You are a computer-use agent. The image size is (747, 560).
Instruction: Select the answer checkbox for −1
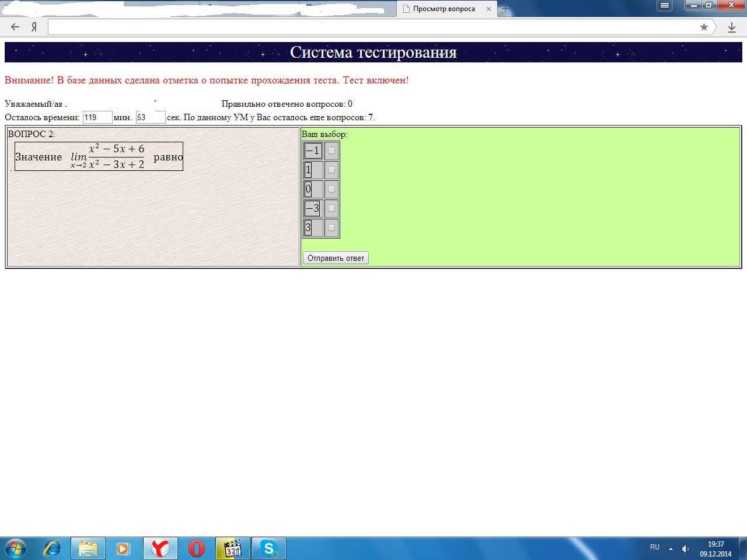tap(331, 150)
